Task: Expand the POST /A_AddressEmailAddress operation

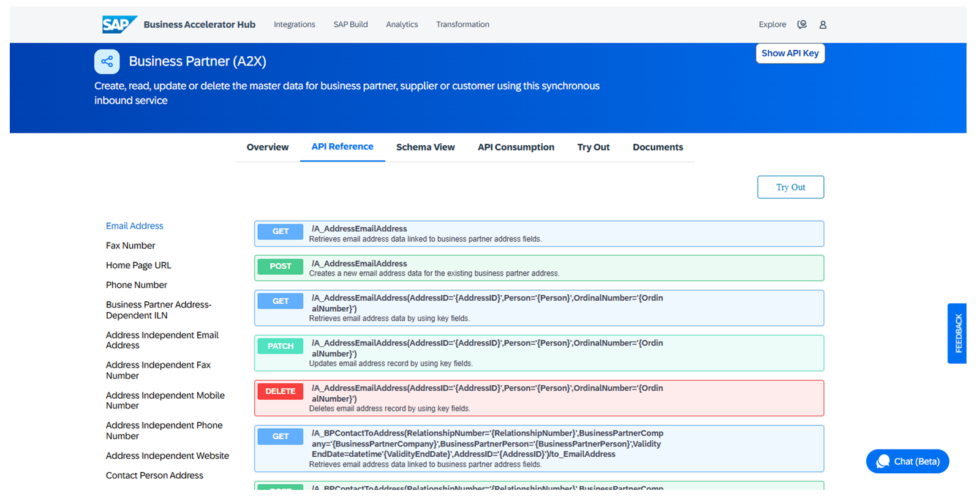Action: point(539,268)
